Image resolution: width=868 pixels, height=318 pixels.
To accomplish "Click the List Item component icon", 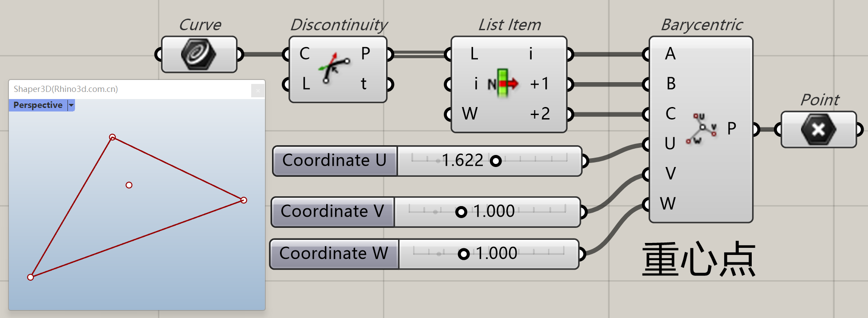I will [503, 83].
